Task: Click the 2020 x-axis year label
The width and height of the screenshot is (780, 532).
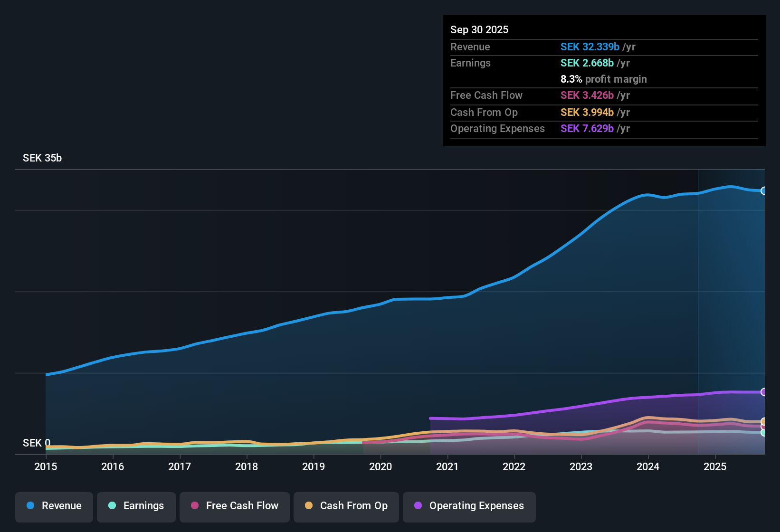Action: click(380, 466)
